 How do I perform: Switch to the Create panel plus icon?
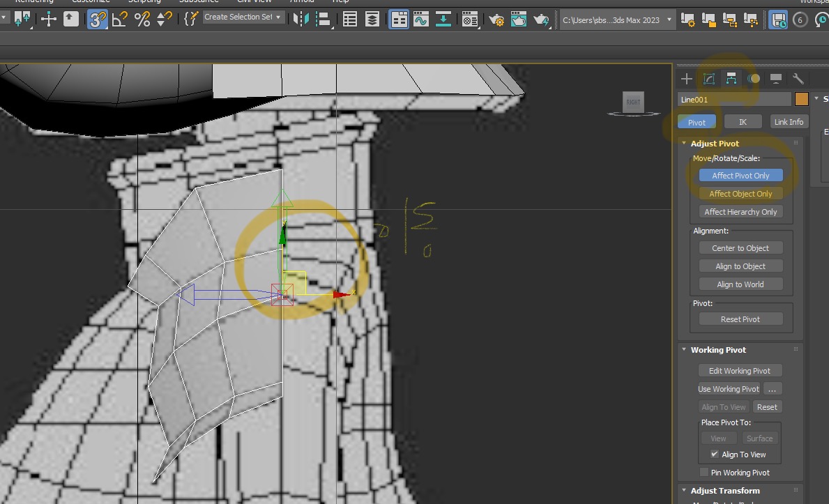coord(686,79)
